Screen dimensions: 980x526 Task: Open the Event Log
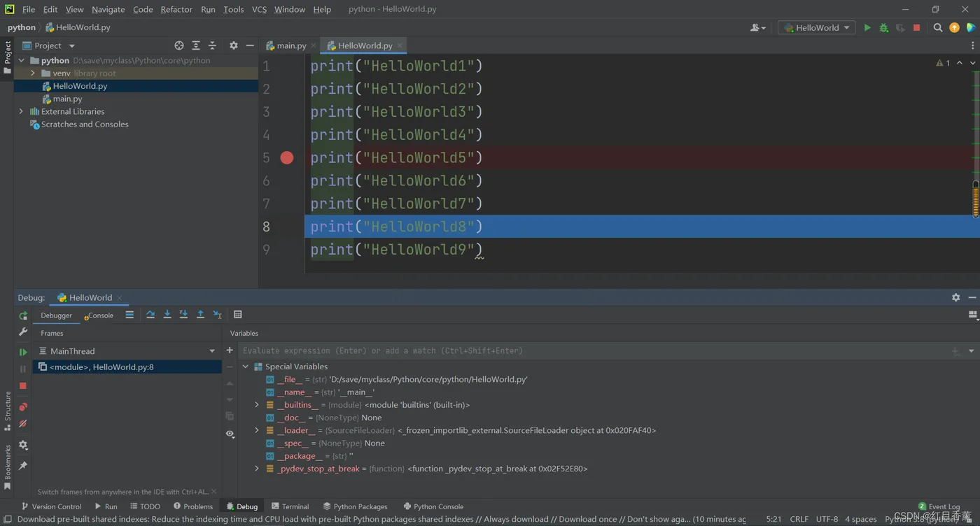coord(939,506)
